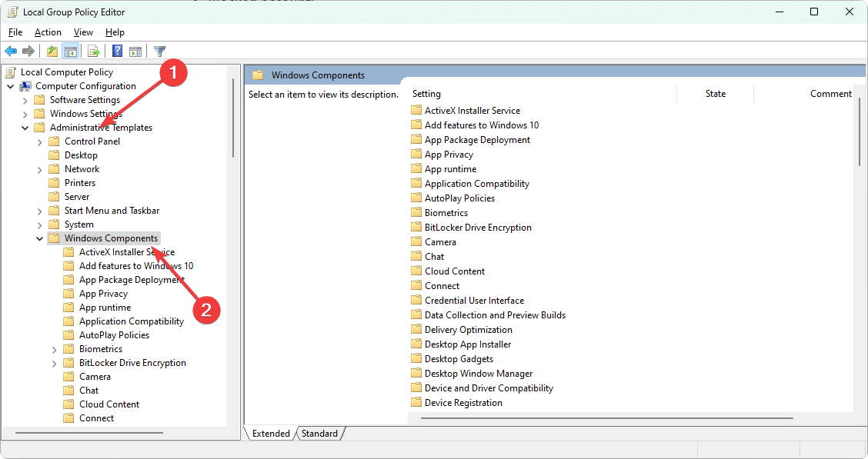This screenshot has height=459, width=868.
Task: Select Printers in the navigation tree
Action: [80, 183]
